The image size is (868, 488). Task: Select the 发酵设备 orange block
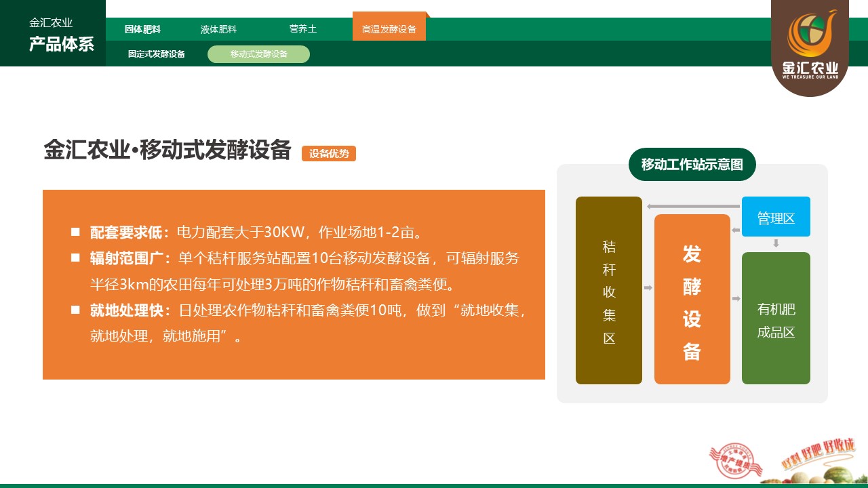click(x=692, y=299)
